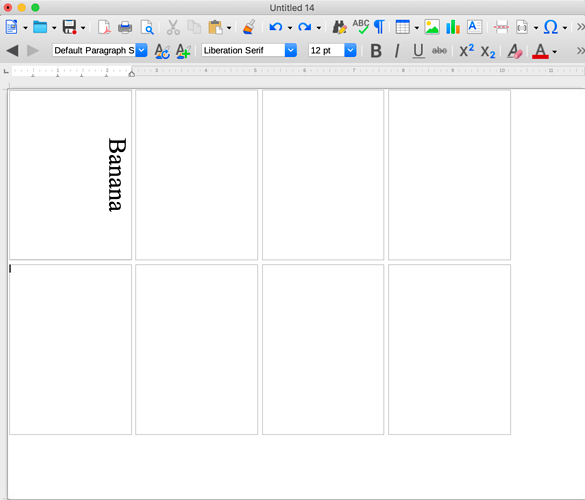This screenshot has width=585, height=500.
Task: Insert an image using picture icon
Action: (x=432, y=27)
